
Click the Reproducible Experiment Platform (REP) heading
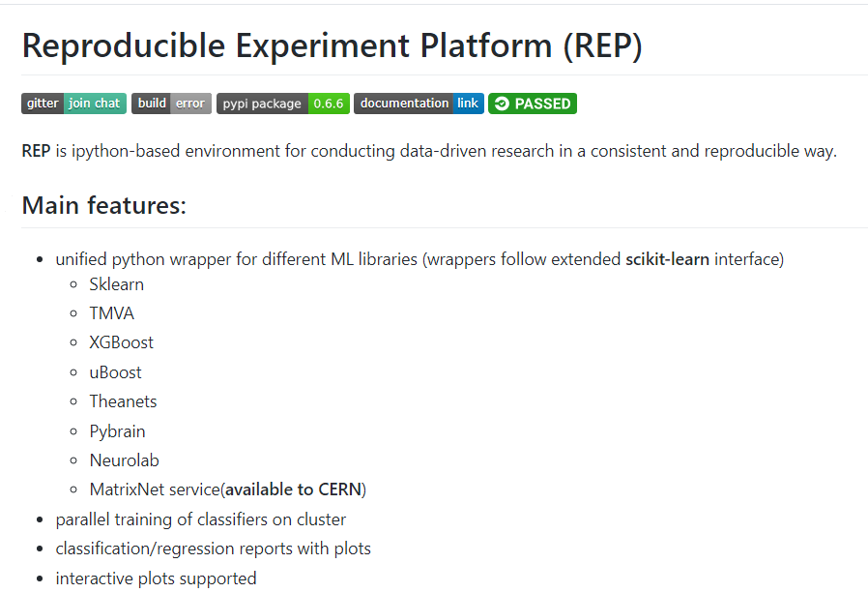pyautogui.click(x=332, y=46)
